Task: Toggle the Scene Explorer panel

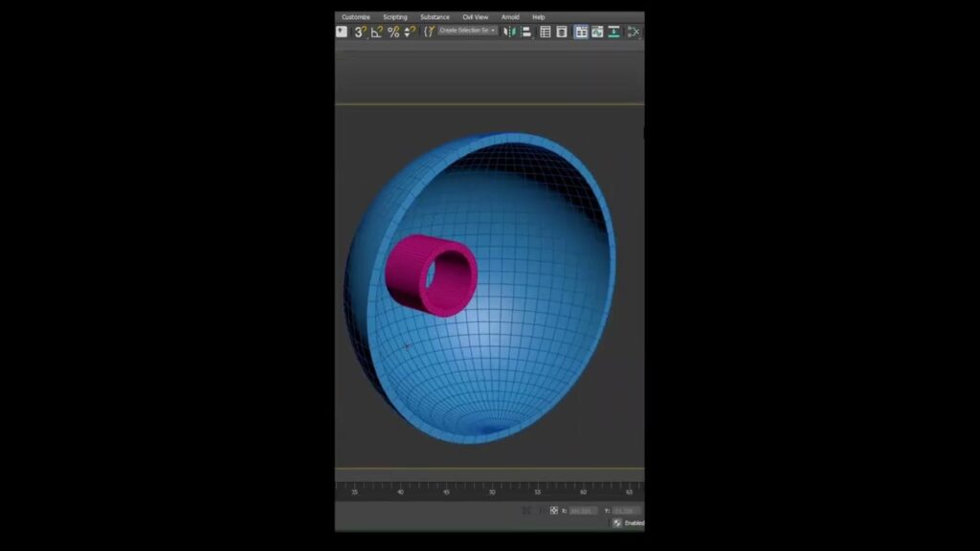Action: coord(546,32)
